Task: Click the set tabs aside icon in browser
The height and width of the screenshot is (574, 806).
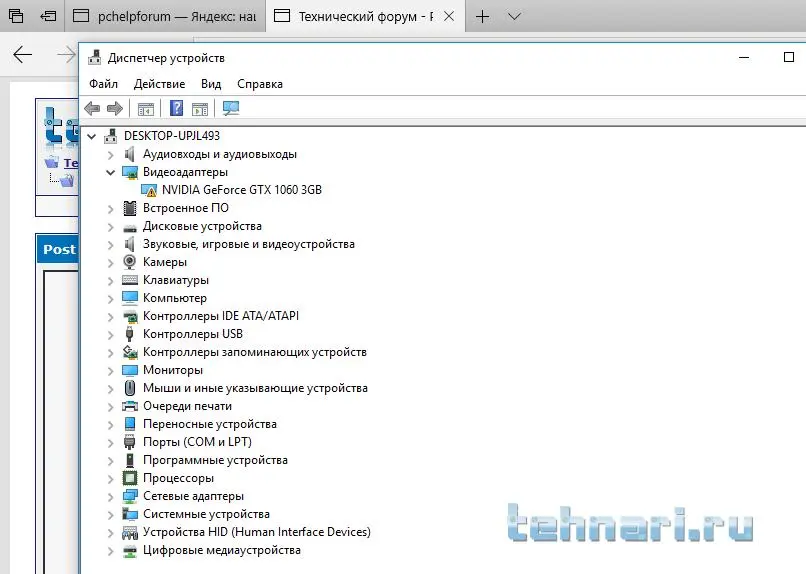Action: (x=48, y=16)
